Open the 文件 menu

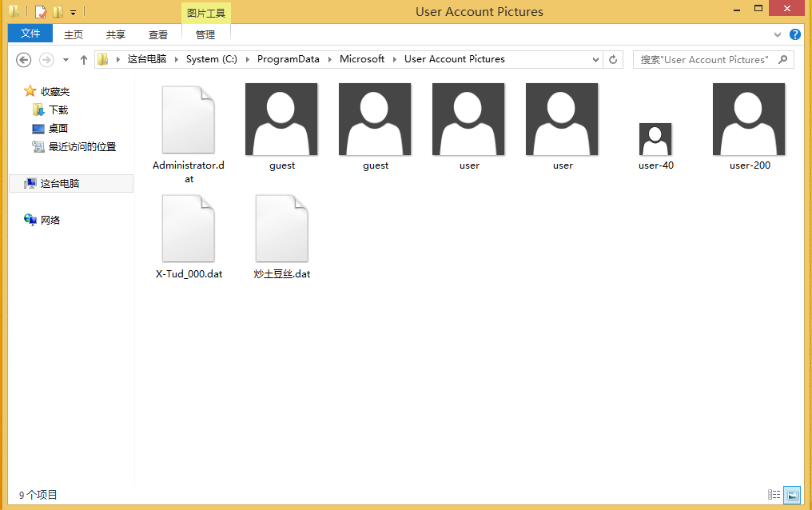pos(30,34)
